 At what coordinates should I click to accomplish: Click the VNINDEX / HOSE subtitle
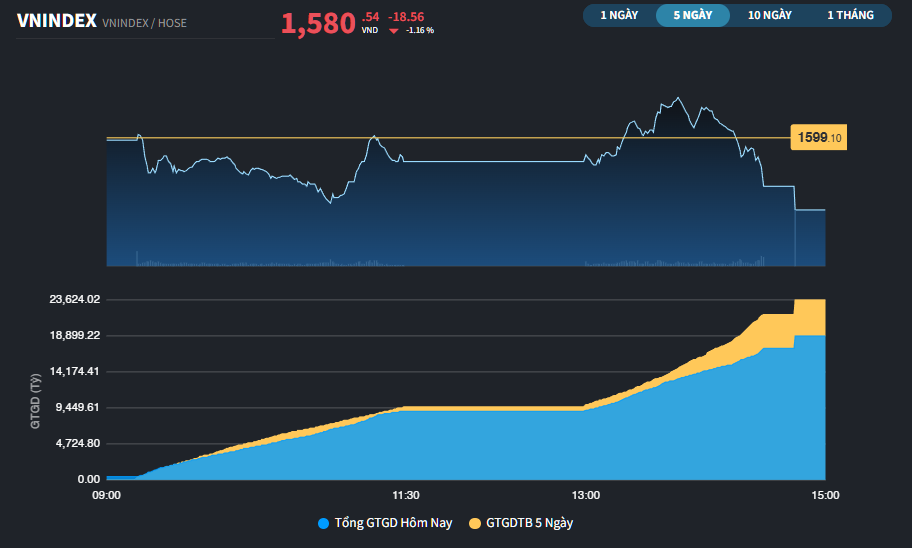(x=144, y=22)
